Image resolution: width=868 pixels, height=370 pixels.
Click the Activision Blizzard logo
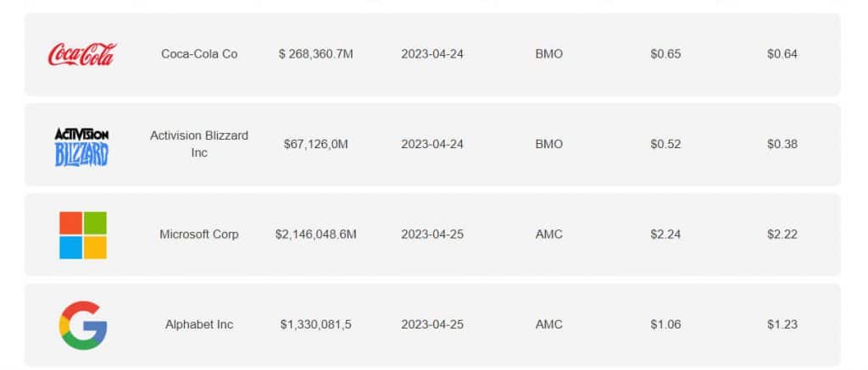click(82, 146)
